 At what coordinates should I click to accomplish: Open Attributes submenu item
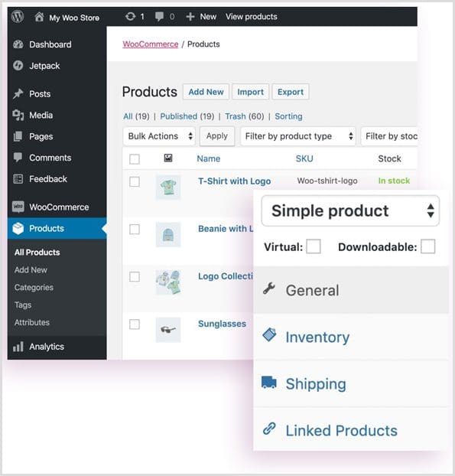click(32, 322)
